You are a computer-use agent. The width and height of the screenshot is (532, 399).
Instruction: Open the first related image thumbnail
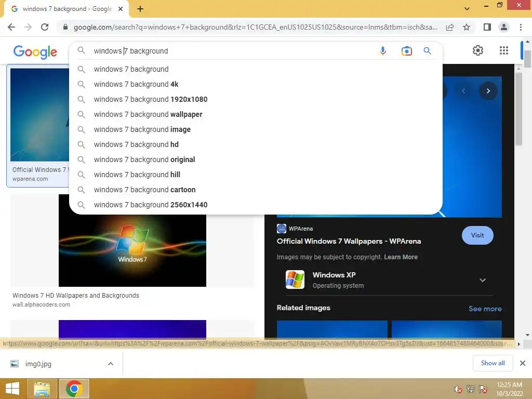coord(332,329)
